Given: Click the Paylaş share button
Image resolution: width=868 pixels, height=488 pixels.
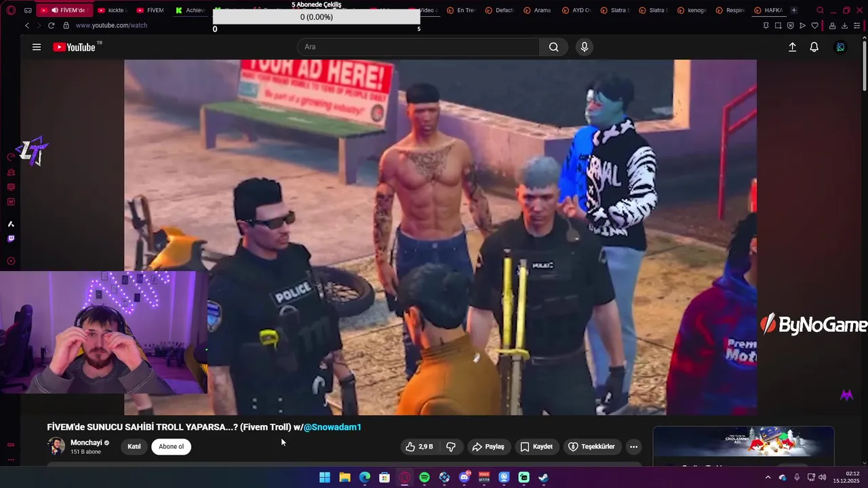Looking at the screenshot, I should [488, 447].
